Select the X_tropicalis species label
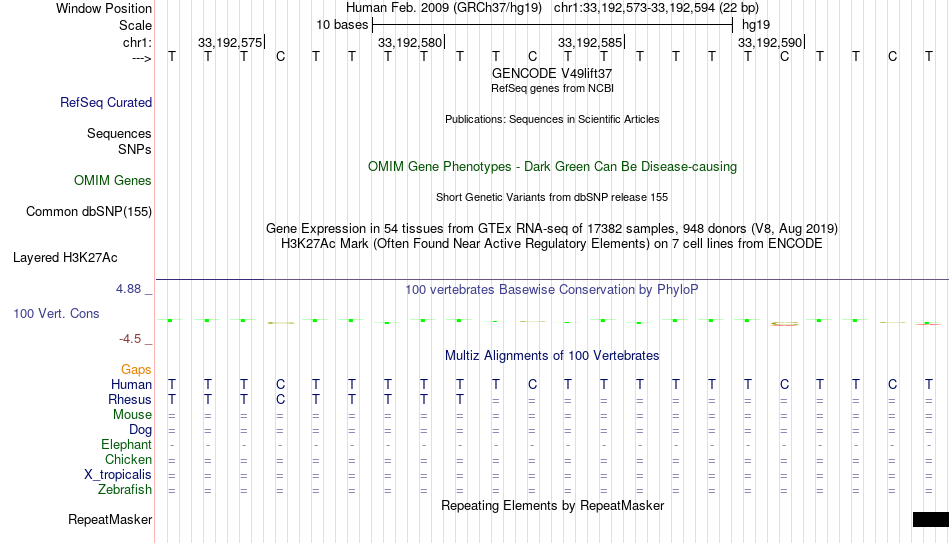The width and height of the screenshot is (950, 543). [x=118, y=475]
